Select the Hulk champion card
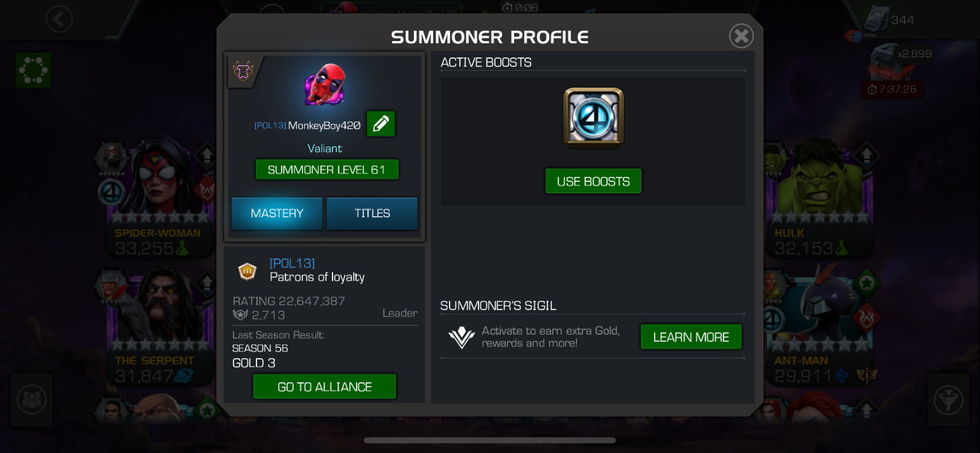The image size is (980, 453). pyautogui.click(x=819, y=199)
